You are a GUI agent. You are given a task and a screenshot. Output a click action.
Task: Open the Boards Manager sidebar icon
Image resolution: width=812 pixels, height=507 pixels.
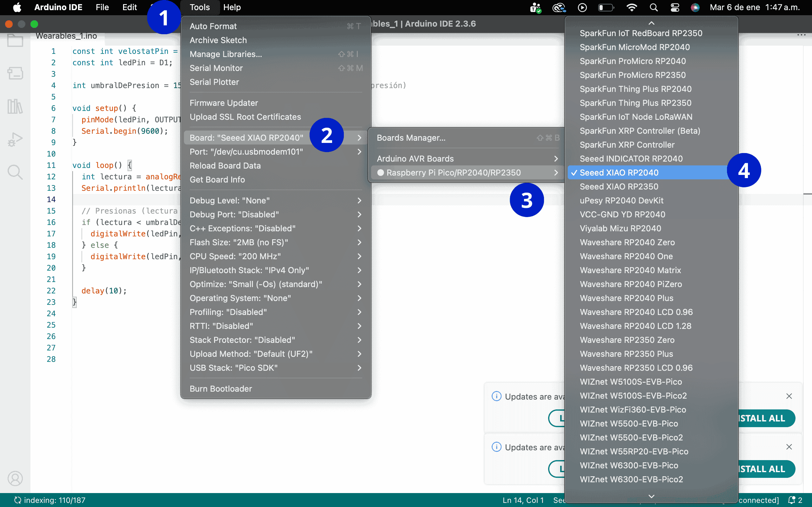coord(15,73)
